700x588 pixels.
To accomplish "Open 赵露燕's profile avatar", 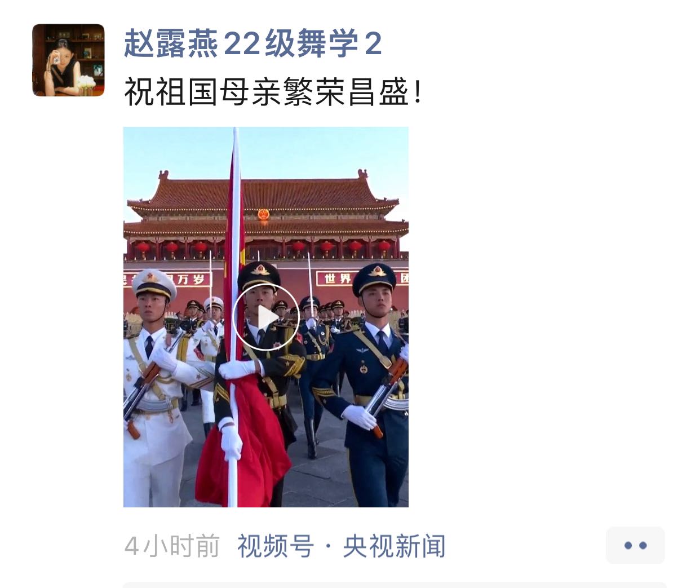I will (x=68, y=60).
